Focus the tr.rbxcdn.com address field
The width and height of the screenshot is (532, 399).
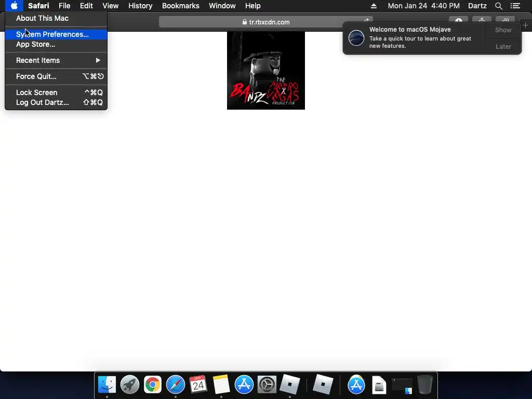click(265, 22)
